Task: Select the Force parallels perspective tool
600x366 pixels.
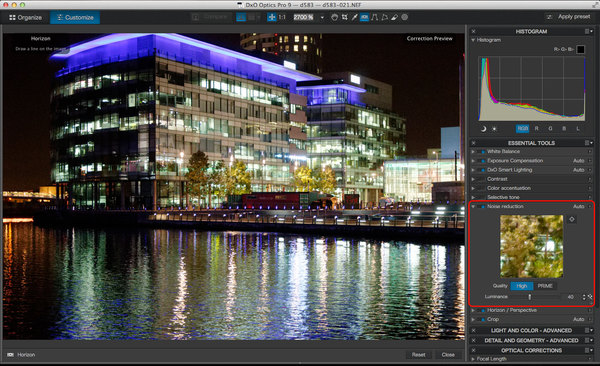Action: (x=375, y=17)
